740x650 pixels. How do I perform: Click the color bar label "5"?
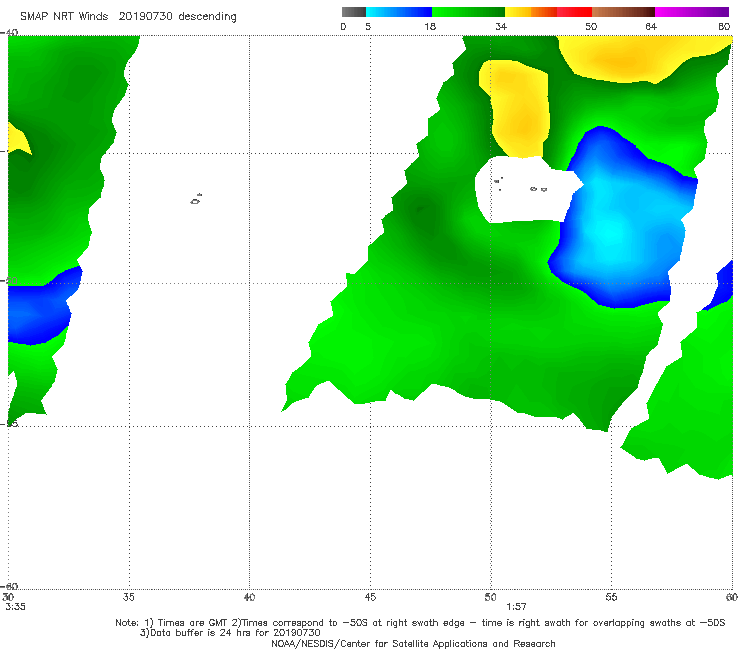[x=368, y=26]
